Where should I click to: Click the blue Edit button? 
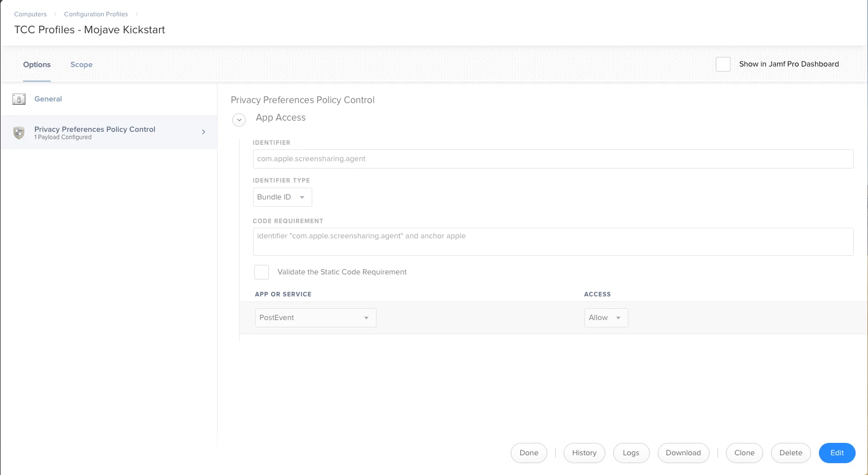837,453
